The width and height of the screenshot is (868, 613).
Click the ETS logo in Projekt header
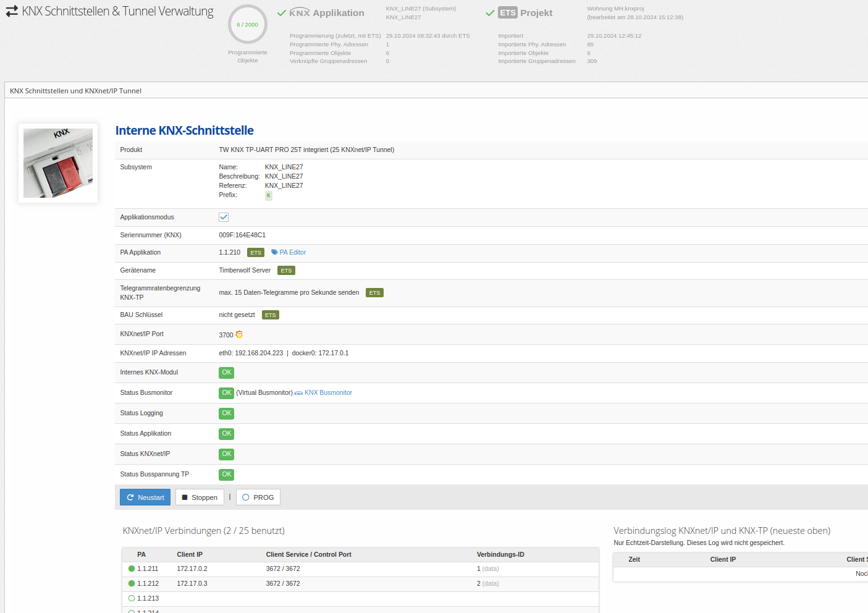pos(508,12)
